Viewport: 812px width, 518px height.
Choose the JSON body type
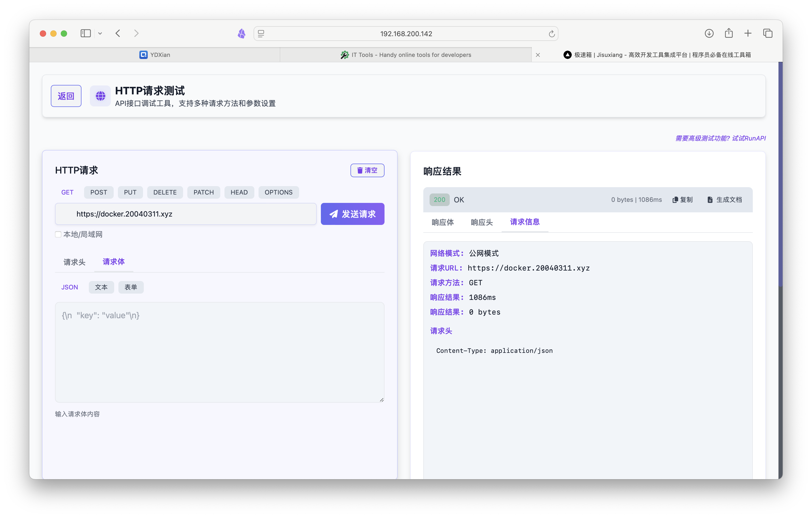pyautogui.click(x=69, y=287)
